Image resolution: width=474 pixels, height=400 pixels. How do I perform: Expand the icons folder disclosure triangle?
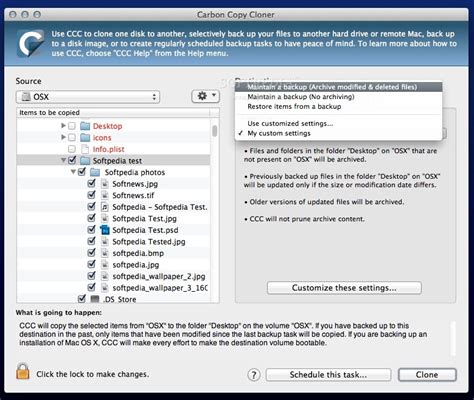click(x=63, y=137)
